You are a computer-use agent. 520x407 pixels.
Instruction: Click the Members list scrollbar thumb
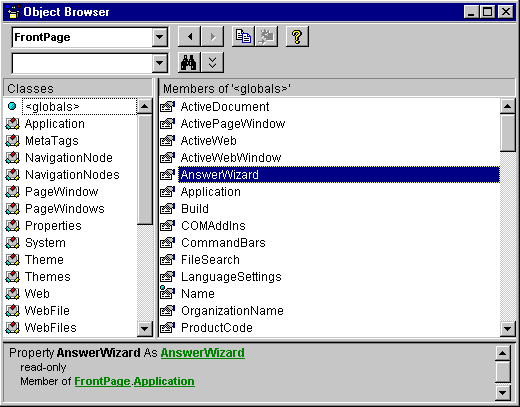pyautogui.click(x=507, y=133)
